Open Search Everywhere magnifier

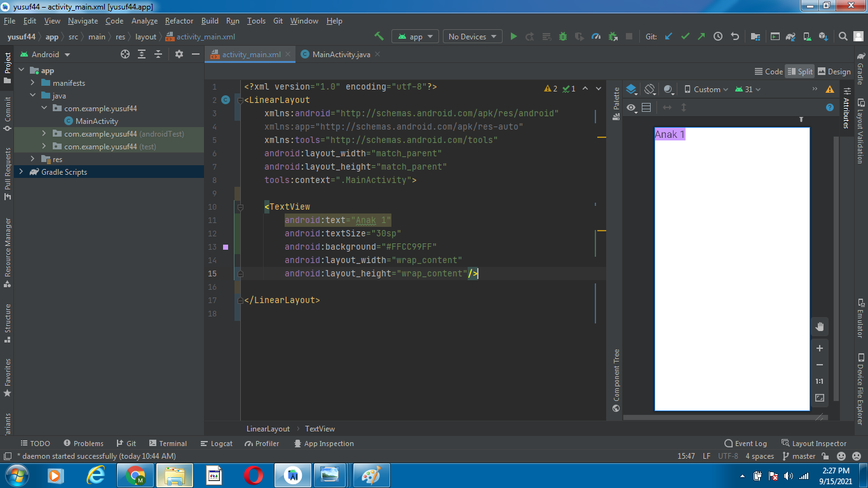pos(843,36)
